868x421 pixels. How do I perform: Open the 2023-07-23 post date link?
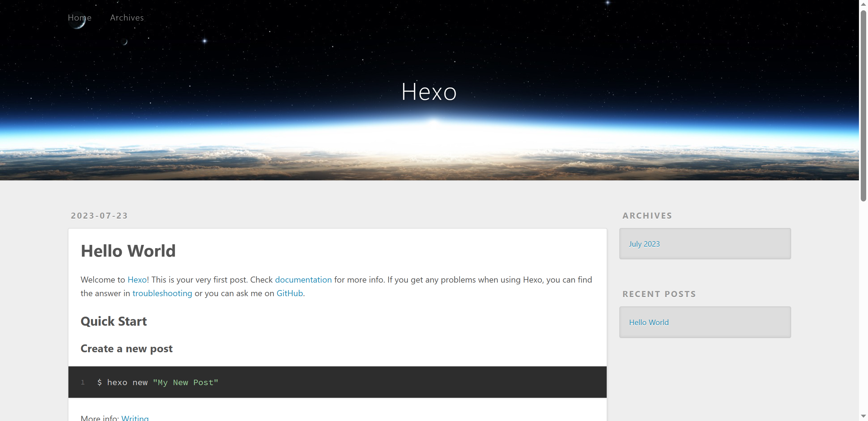[x=99, y=216]
